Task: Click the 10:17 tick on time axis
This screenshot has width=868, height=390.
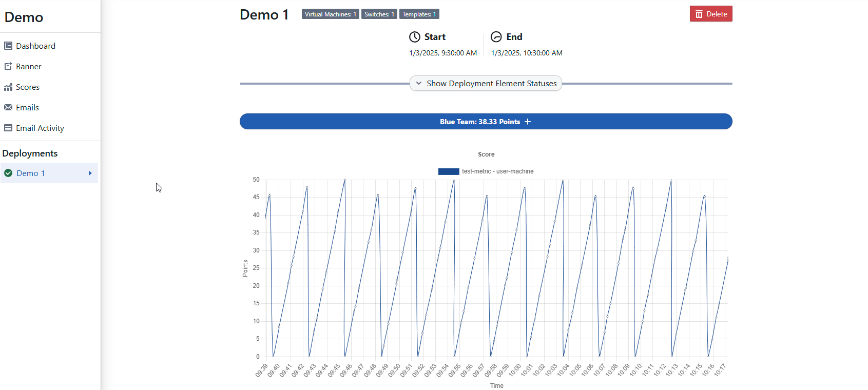Action: coord(720,369)
